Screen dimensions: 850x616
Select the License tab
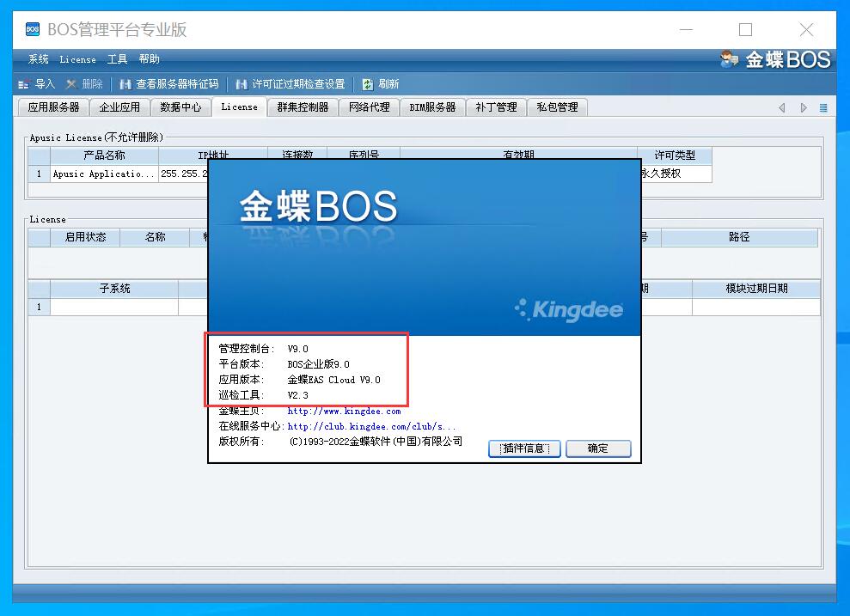[239, 107]
